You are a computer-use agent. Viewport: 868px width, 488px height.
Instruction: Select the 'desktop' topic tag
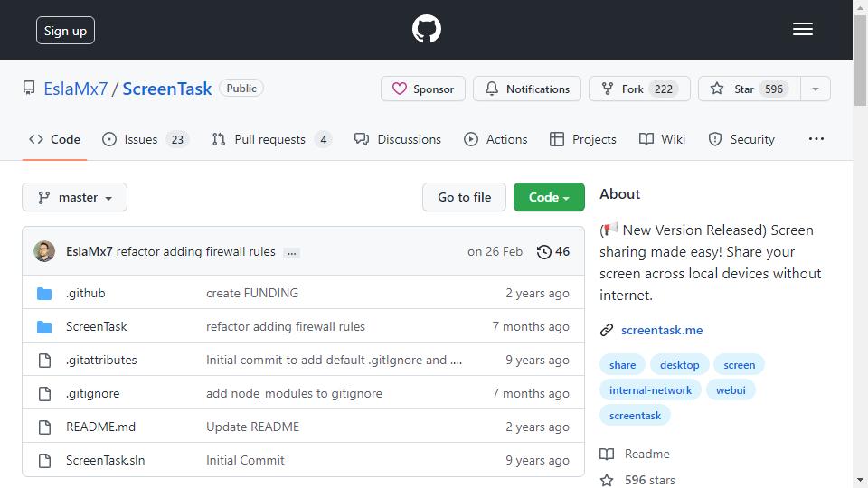point(679,364)
